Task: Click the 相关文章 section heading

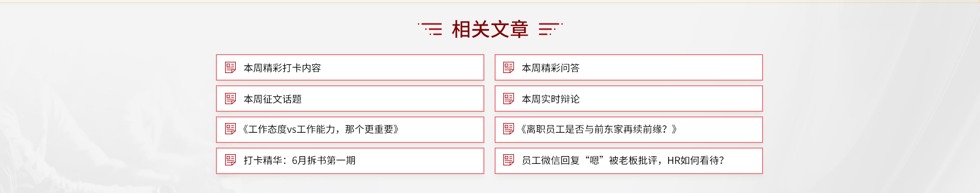Action: [x=490, y=29]
